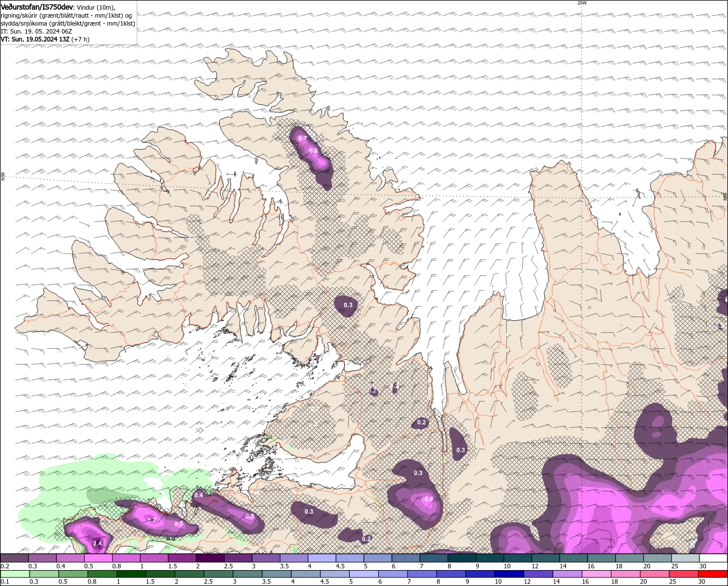Viewport: 728px width, 586px height.
Task: Select the pale grey 25 swatch, snow scale
Action: pos(686,558)
